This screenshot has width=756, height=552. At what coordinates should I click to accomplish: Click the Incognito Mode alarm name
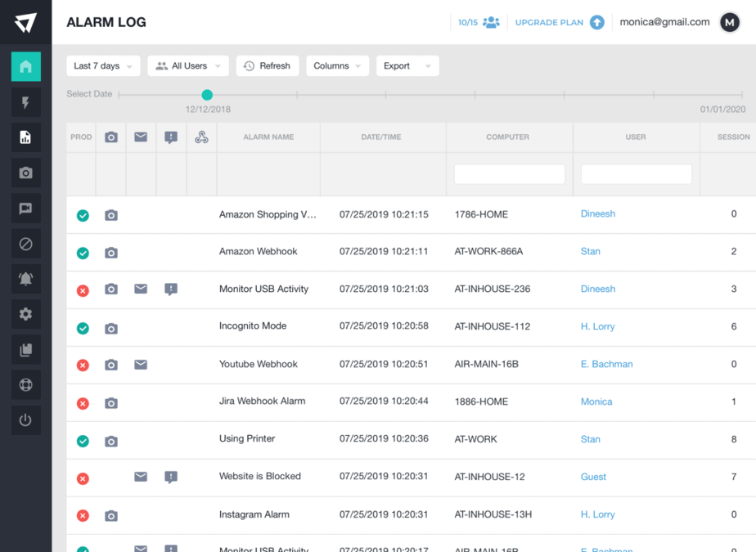pyautogui.click(x=253, y=326)
